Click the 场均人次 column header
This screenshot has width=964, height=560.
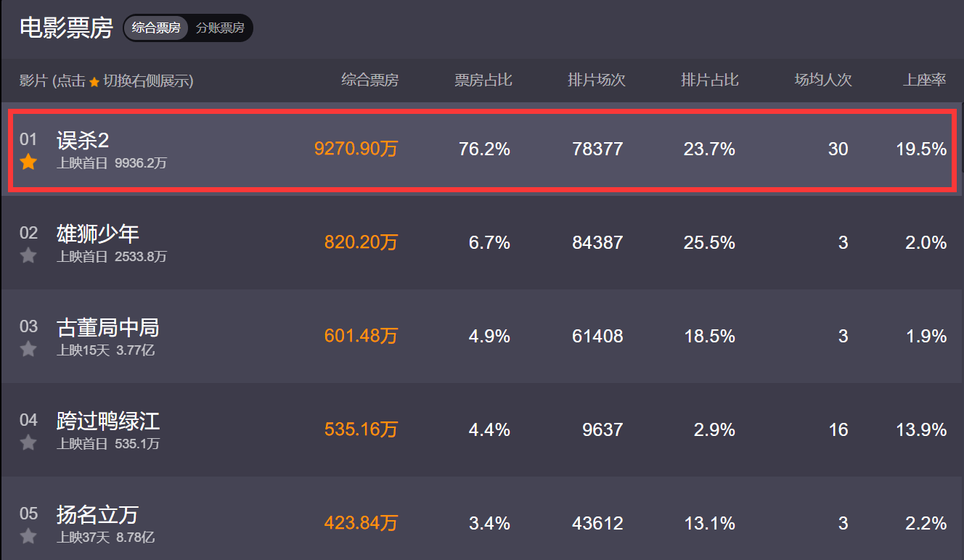tap(823, 81)
